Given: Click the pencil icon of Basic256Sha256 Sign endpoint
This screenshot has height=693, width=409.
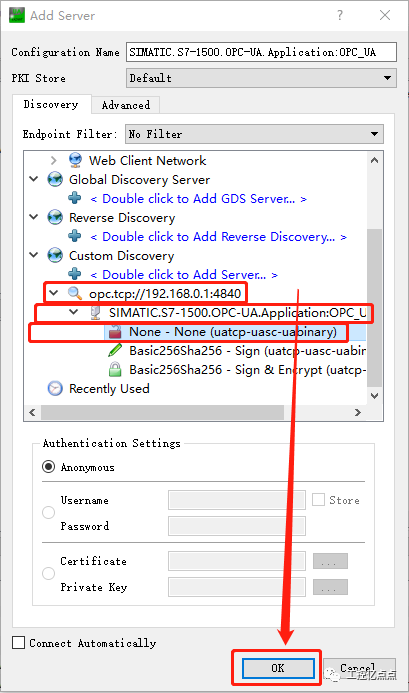Looking at the screenshot, I should (115, 350).
